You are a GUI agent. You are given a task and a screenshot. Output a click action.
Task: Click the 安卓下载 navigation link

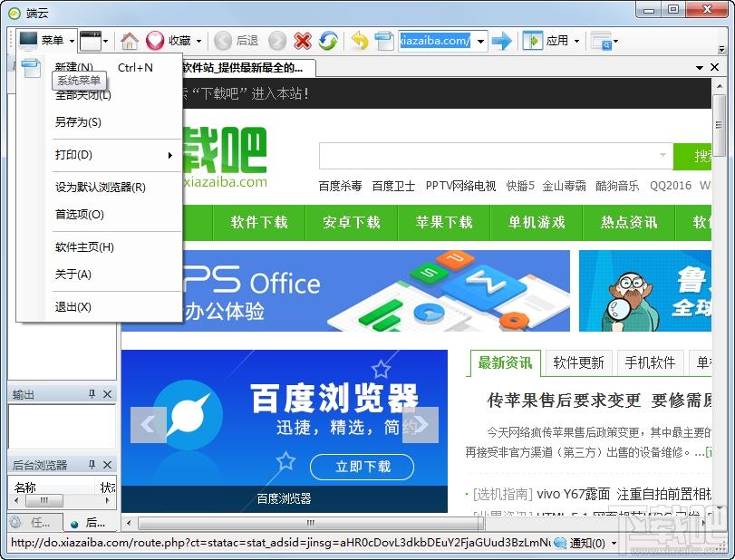[x=351, y=222]
